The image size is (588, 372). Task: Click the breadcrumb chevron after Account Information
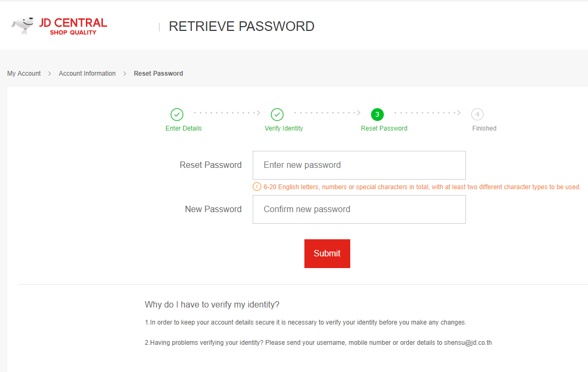tap(125, 74)
